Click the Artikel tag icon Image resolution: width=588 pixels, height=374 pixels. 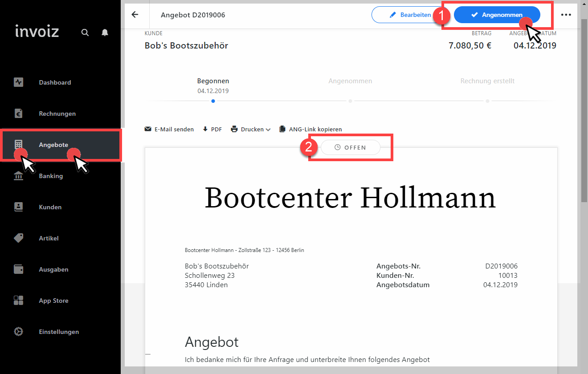point(18,238)
